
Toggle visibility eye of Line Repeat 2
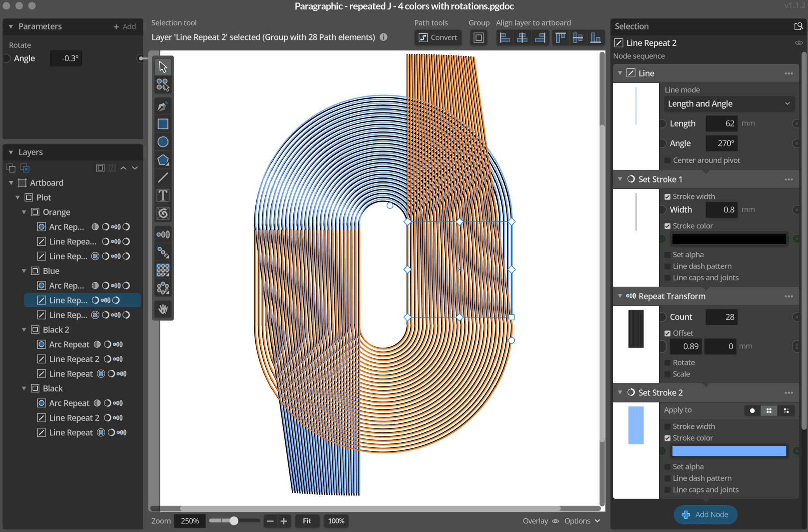799,43
